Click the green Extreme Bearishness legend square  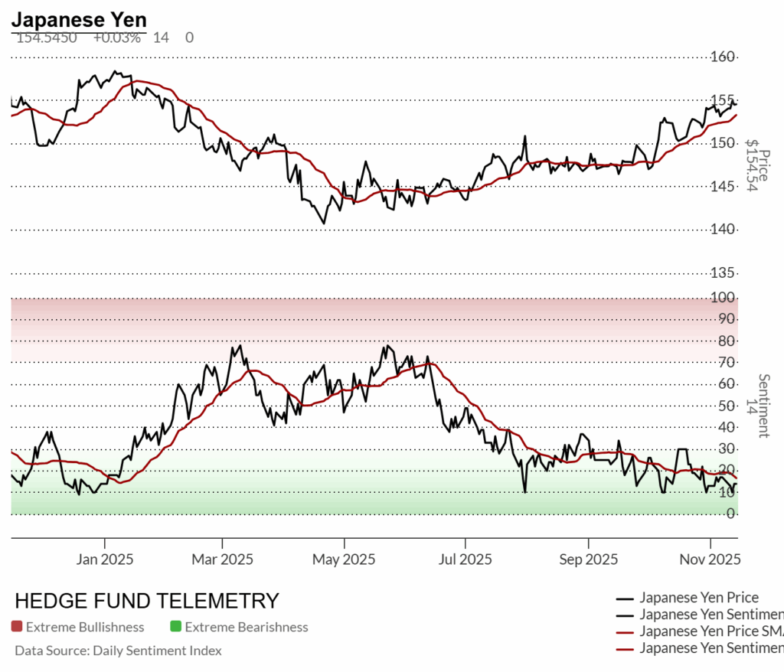[x=175, y=627]
